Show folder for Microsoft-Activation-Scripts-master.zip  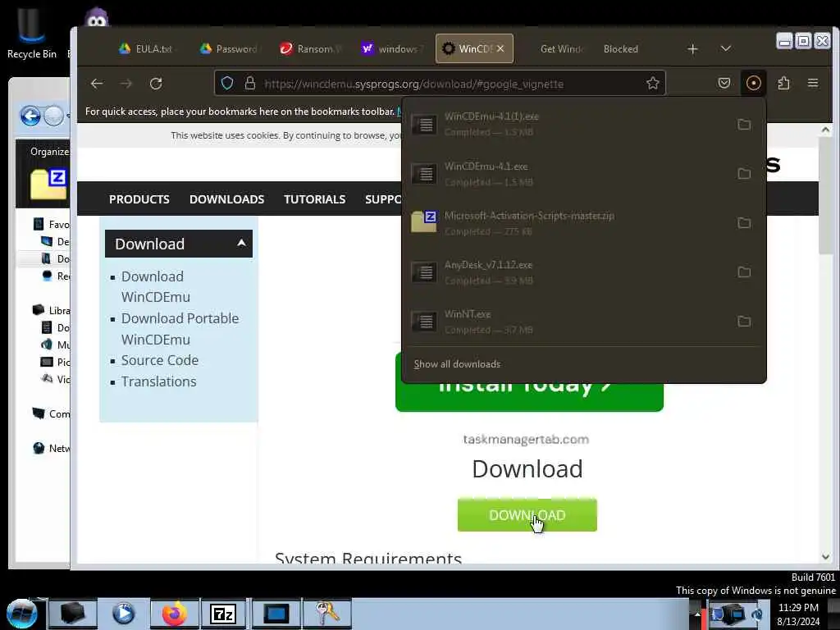[x=743, y=223]
